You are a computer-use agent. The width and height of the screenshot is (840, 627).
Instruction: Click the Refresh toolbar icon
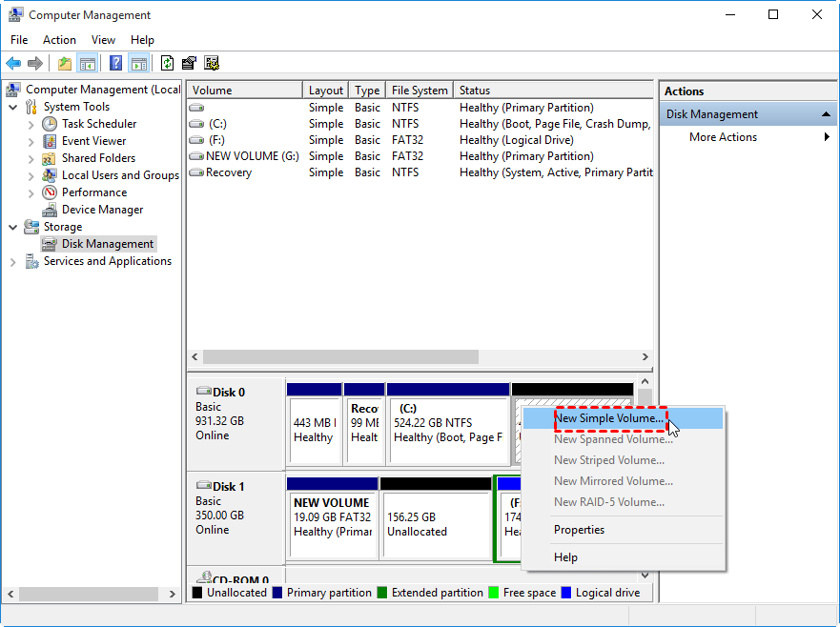pos(167,63)
